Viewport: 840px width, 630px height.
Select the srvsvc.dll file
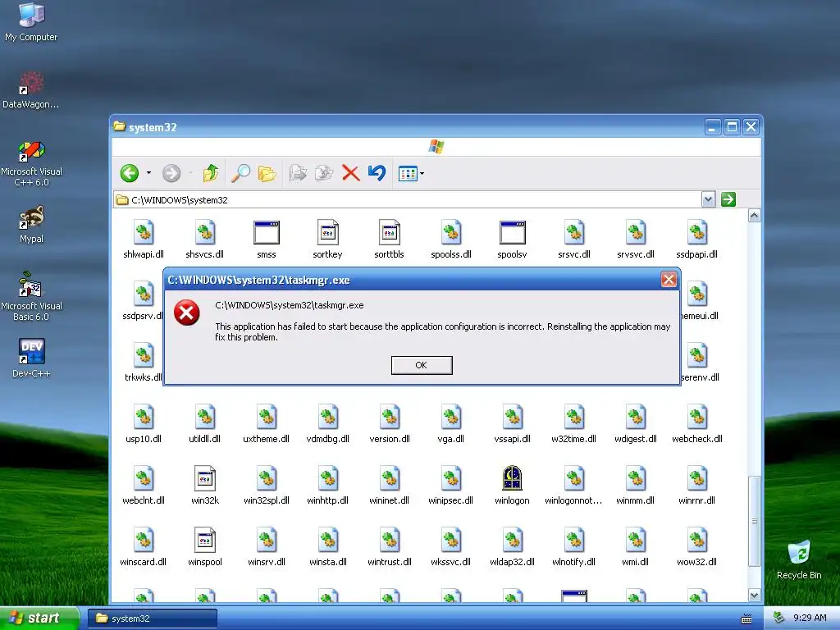[x=636, y=240]
